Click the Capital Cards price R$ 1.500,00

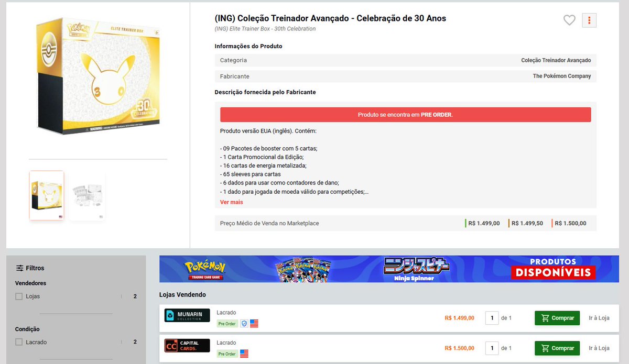pos(459,348)
